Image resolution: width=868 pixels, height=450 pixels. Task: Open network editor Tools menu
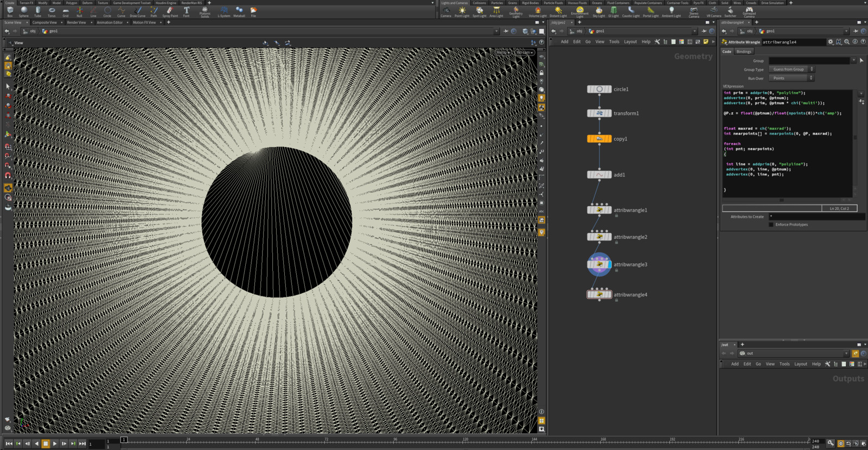pyautogui.click(x=614, y=41)
